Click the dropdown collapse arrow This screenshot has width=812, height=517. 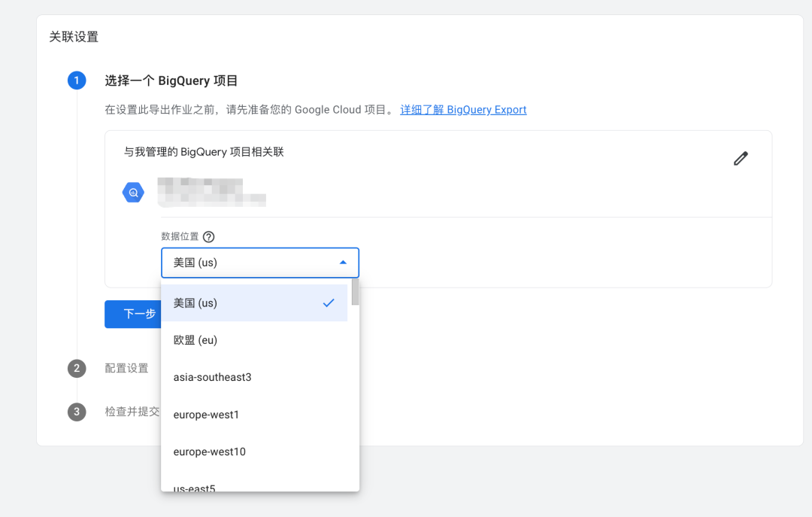344,263
